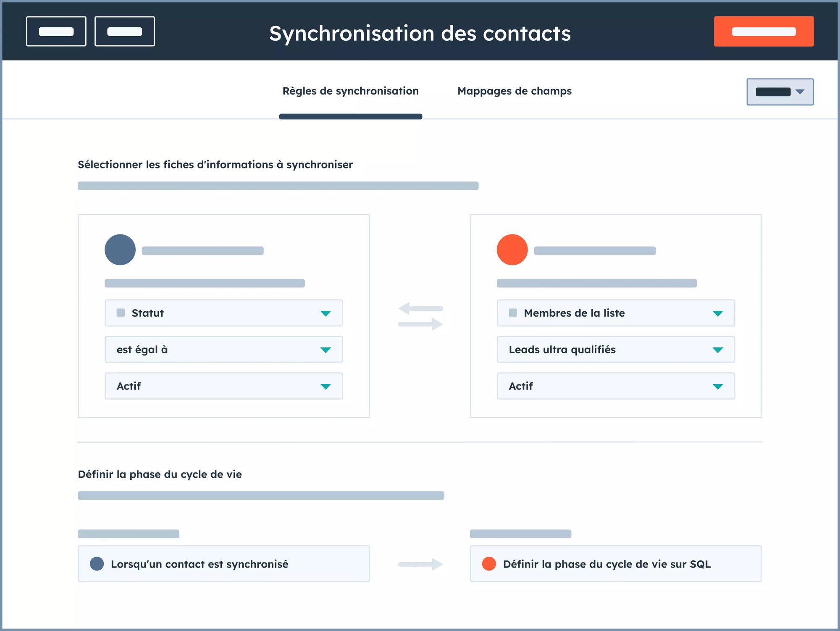Click the orange dot beside 'Définir la phase' SQL
Image resolution: width=840 pixels, height=631 pixels.
489,564
